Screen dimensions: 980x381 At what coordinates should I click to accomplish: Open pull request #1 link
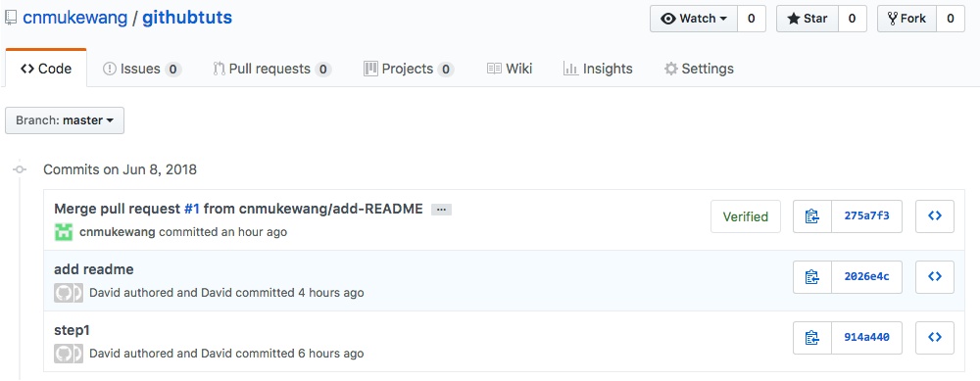pyautogui.click(x=192, y=209)
